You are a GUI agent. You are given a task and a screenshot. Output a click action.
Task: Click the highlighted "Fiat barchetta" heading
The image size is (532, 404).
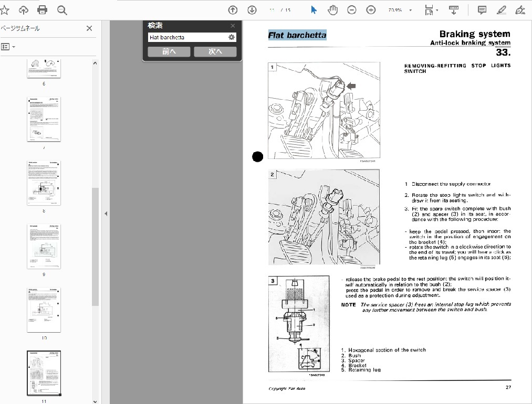[297, 35]
